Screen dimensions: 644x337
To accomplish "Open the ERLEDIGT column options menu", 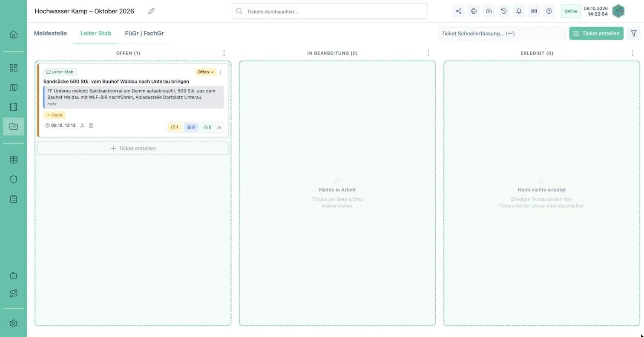I will coord(633,53).
